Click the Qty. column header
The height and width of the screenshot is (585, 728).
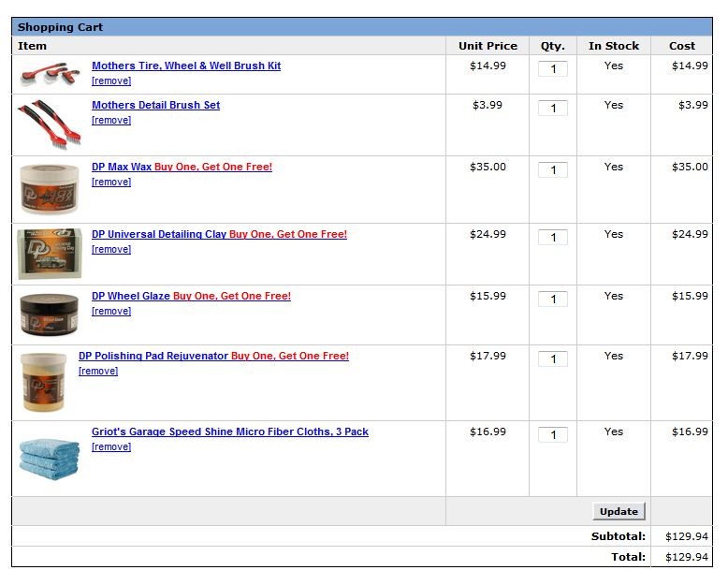coord(552,46)
